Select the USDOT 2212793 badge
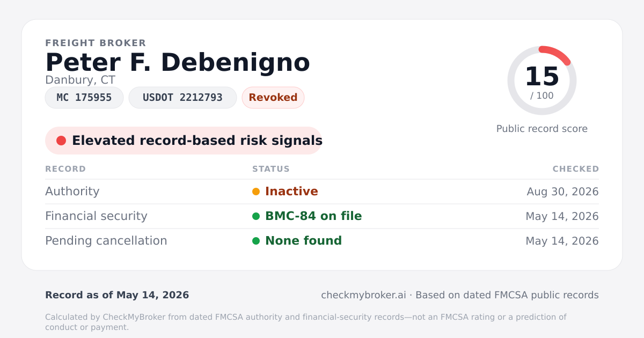644x338 pixels. click(182, 98)
